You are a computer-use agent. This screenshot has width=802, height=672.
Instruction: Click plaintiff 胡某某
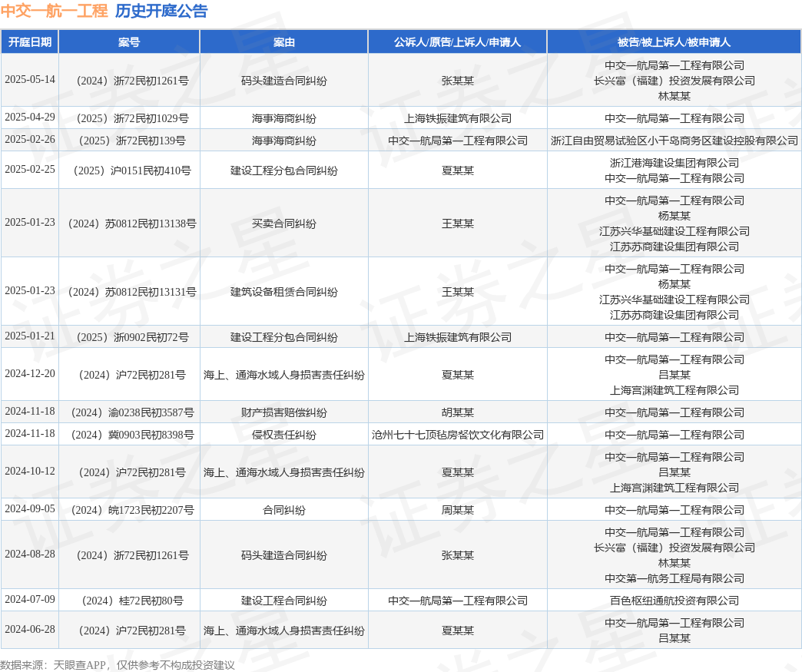(x=457, y=412)
